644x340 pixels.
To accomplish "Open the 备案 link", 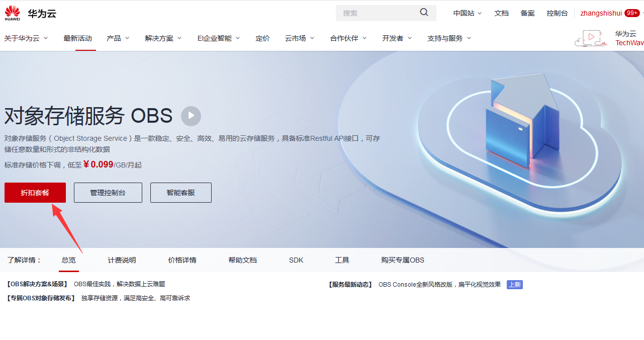I will [528, 13].
